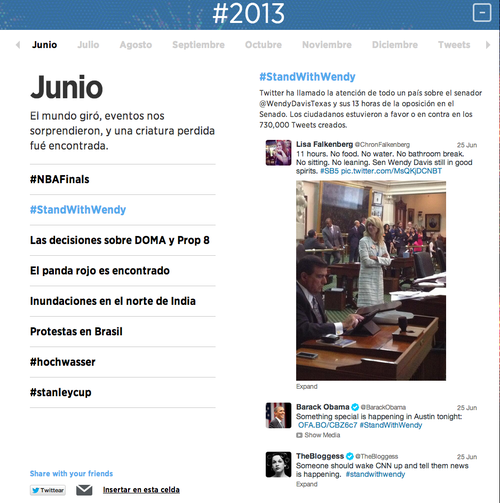Click the @TheBloggess handle

coord(377,456)
